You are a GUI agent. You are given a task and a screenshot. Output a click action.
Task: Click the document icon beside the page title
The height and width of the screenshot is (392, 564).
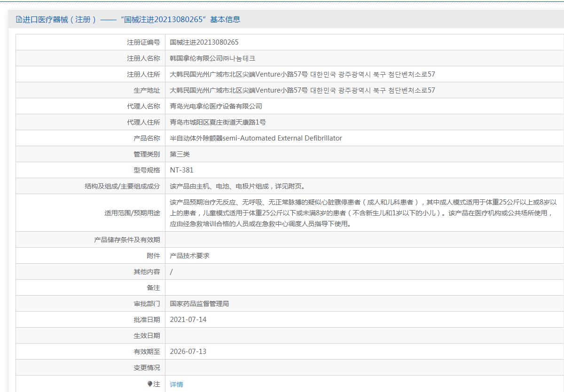(19, 19)
